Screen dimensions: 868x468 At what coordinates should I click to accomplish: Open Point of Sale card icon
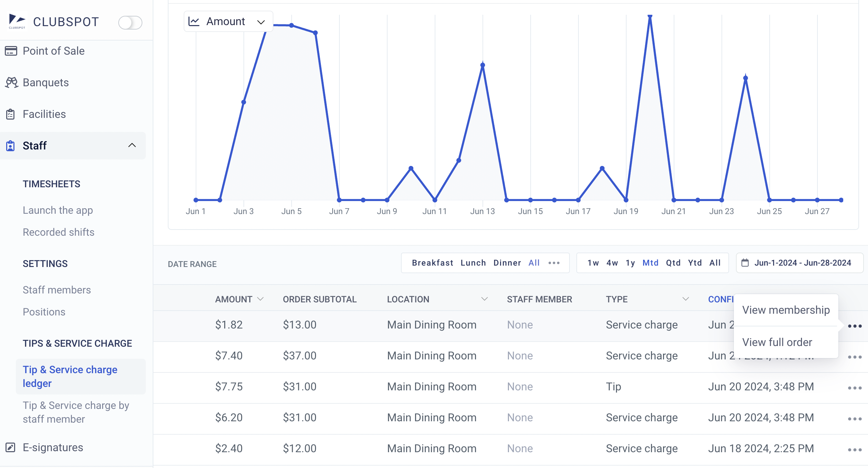(x=11, y=51)
